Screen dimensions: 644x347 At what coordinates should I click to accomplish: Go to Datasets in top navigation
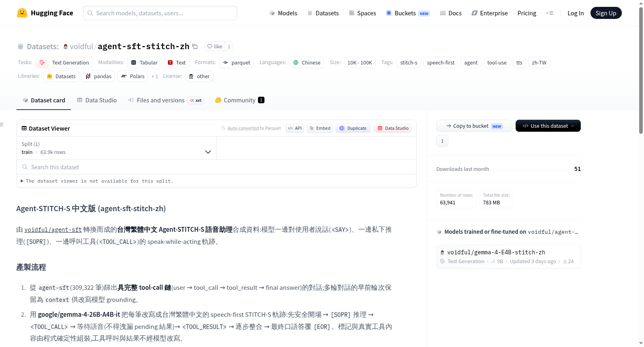click(x=323, y=13)
